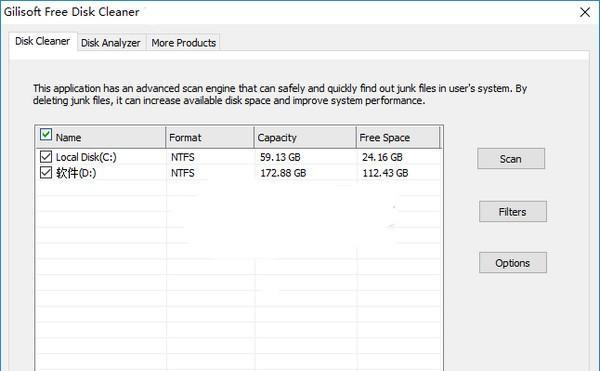The width and height of the screenshot is (600, 371).
Task: Open the Filters button
Action: [x=513, y=212]
